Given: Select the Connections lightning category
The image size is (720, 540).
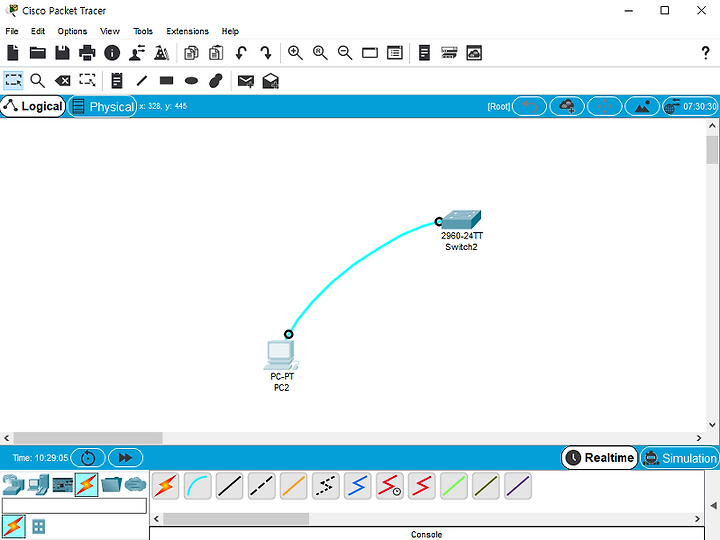Looking at the screenshot, I should coord(86,485).
